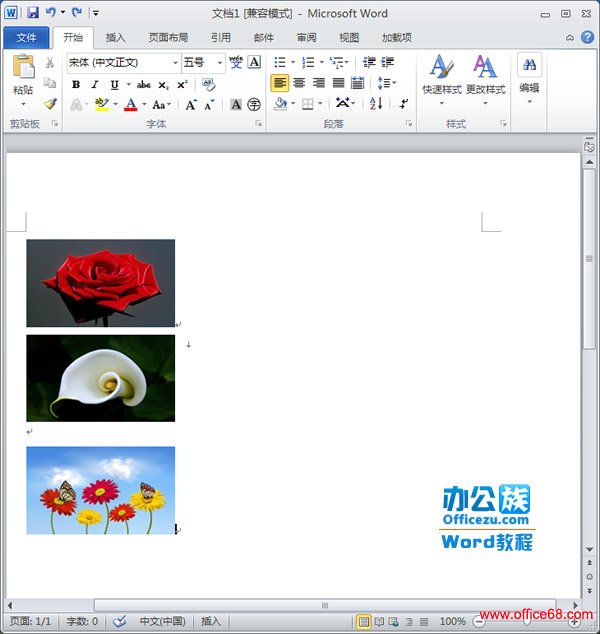
Task: Click show/hide paragraph marks icon
Action: pyautogui.click(x=404, y=104)
